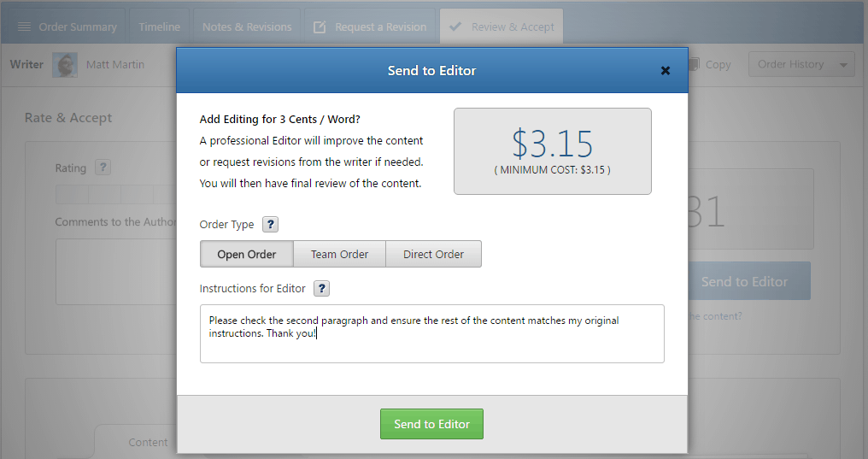Open the Content tab at the bottom
The image size is (868, 459).
pyautogui.click(x=148, y=442)
